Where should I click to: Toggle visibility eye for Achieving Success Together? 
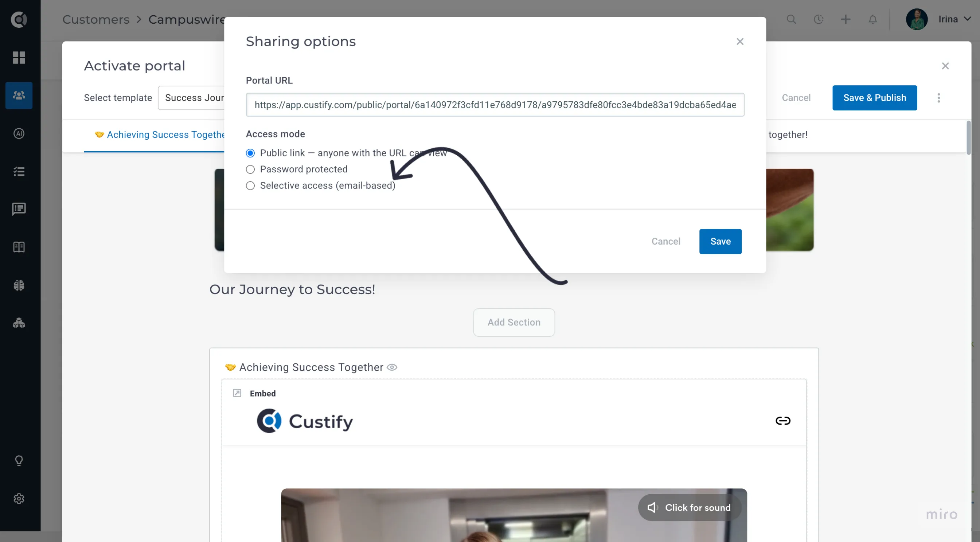tap(392, 367)
